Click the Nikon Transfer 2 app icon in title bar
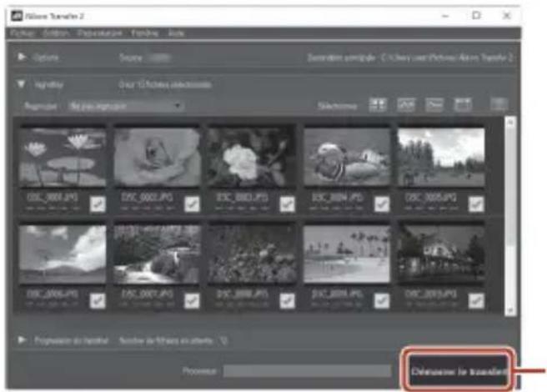 pos(17,16)
